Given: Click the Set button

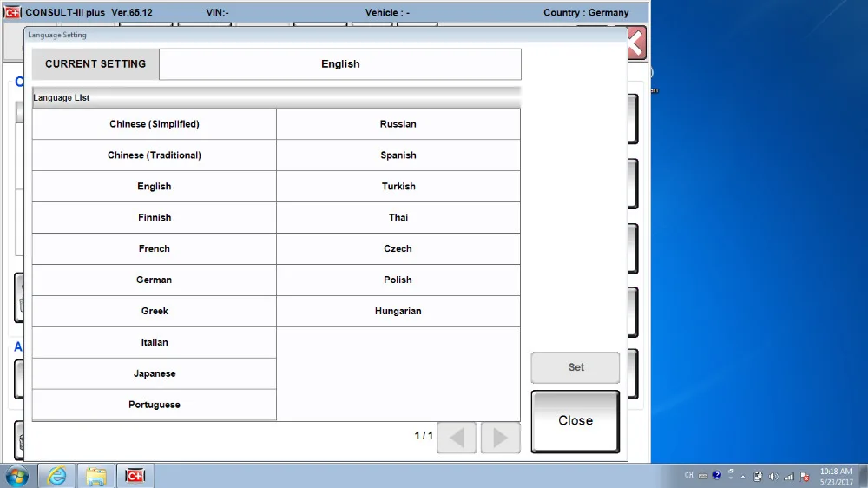Looking at the screenshot, I should tap(575, 367).
